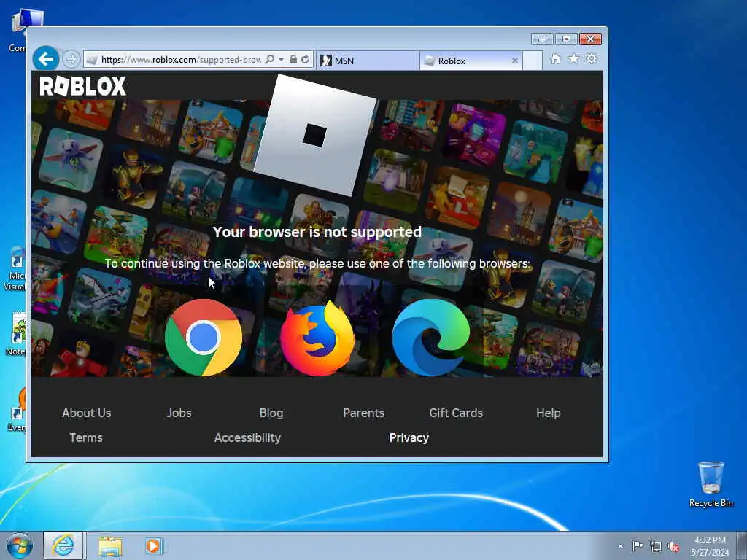The image size is (747, 560).
Task: Click the forward navigation arrow button
Action: (71, 59)
